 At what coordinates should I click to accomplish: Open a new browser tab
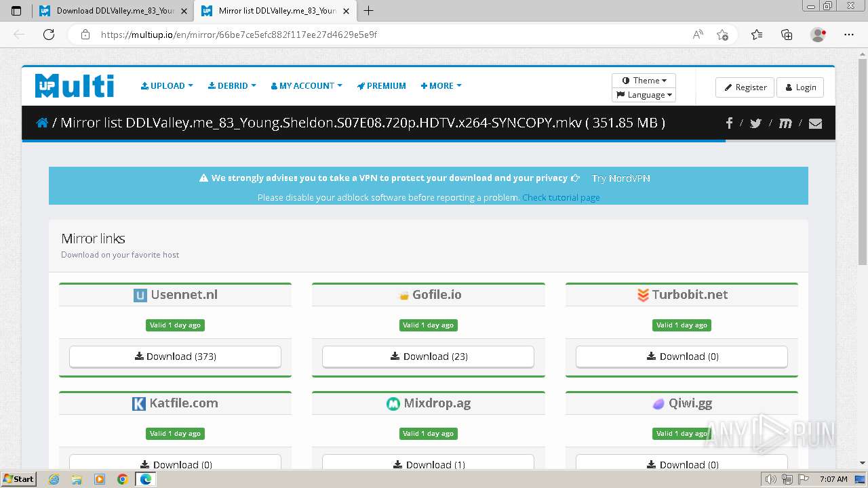coord(369,10)
